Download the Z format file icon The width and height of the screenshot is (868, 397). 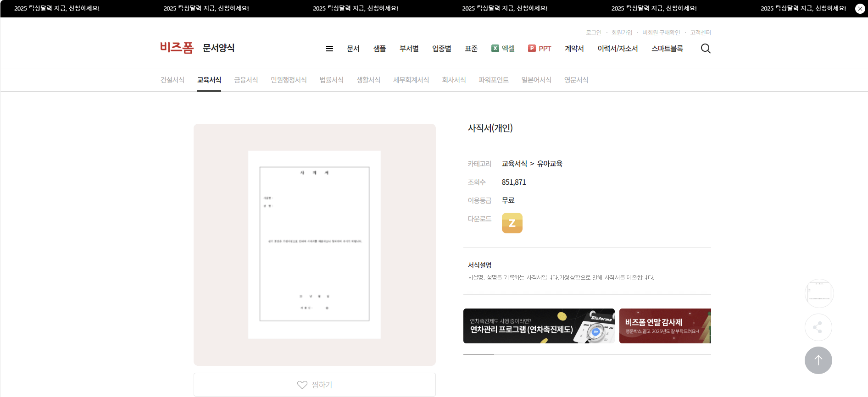[512, 223]
